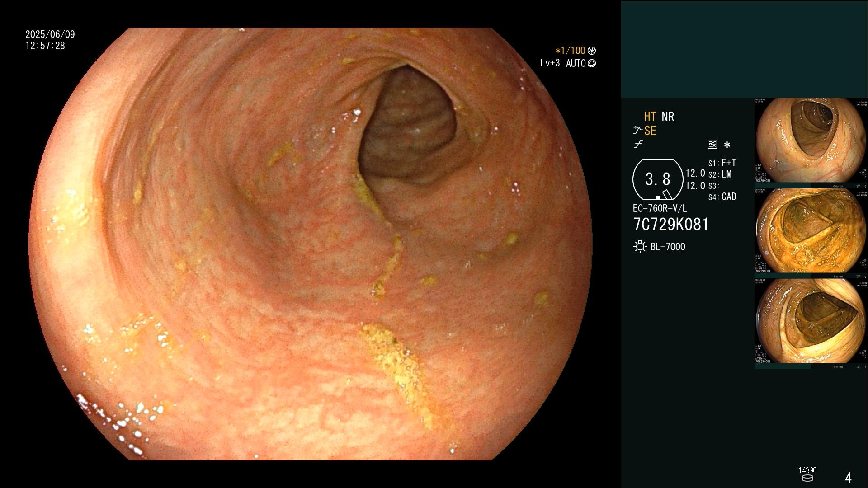Click the asterisk indicator next to the sliders icon

727,145
